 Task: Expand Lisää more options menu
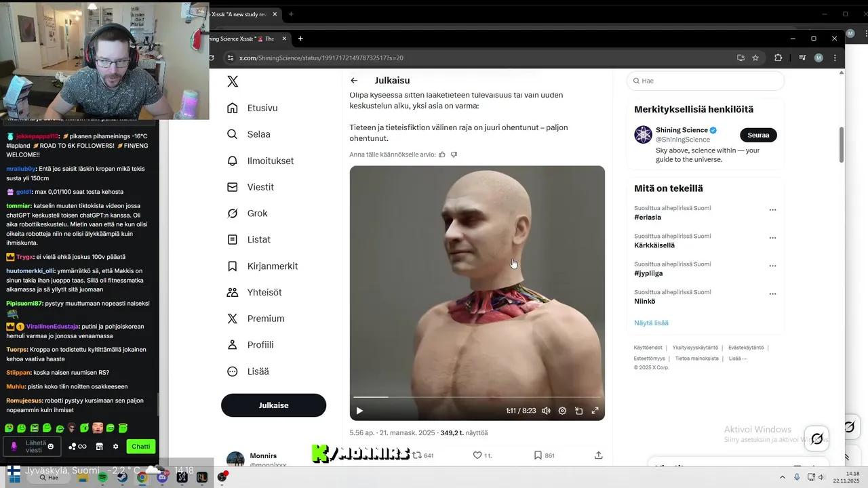[x=248, y=371]
